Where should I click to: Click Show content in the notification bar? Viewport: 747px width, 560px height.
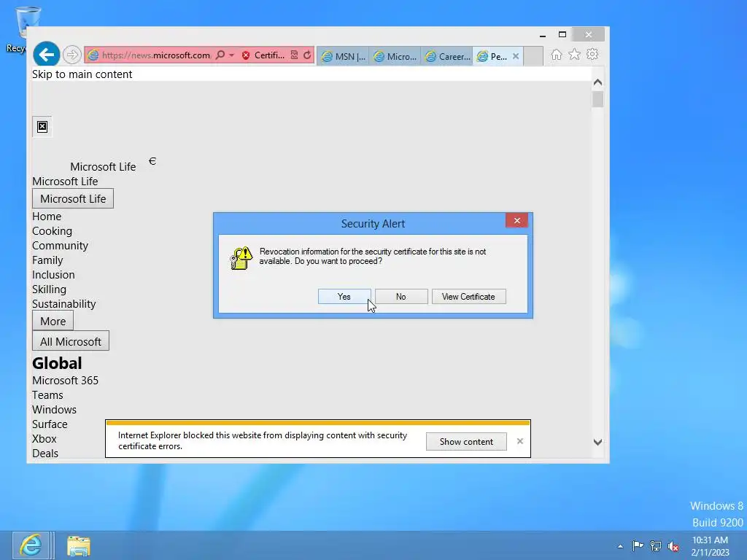[466, 442]
